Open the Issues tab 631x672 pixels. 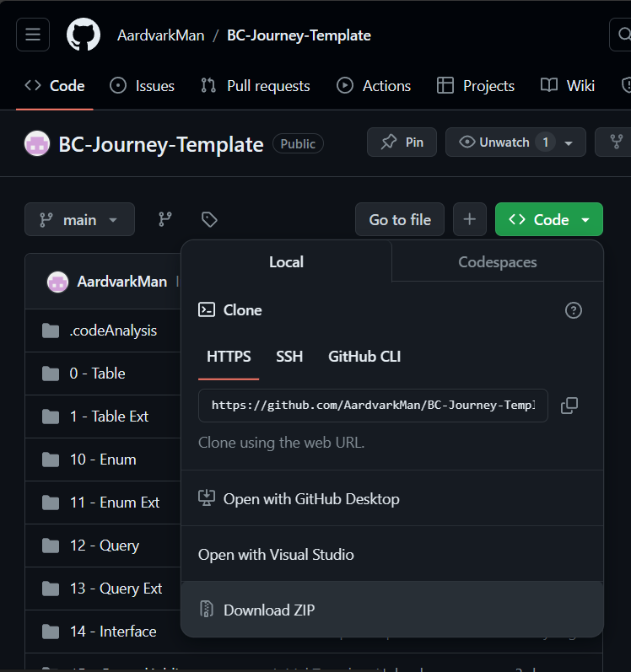142,86
